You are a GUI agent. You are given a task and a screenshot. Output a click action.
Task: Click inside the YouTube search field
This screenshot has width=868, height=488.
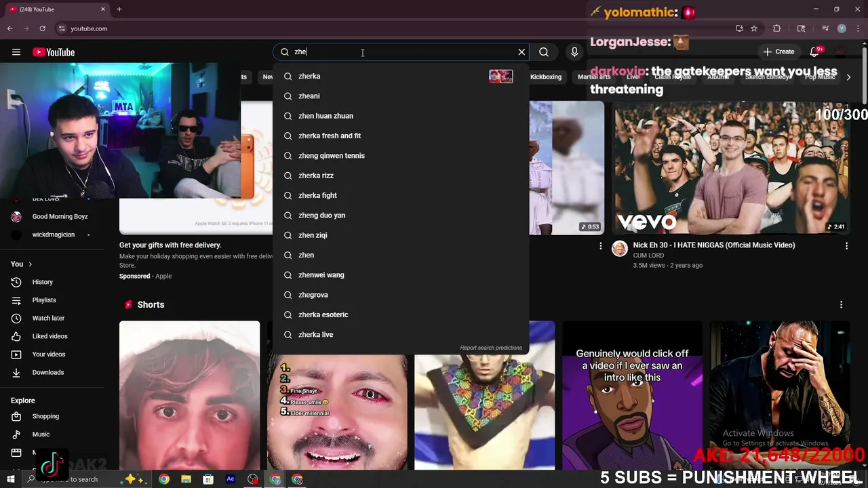click(x=400, y=52)
